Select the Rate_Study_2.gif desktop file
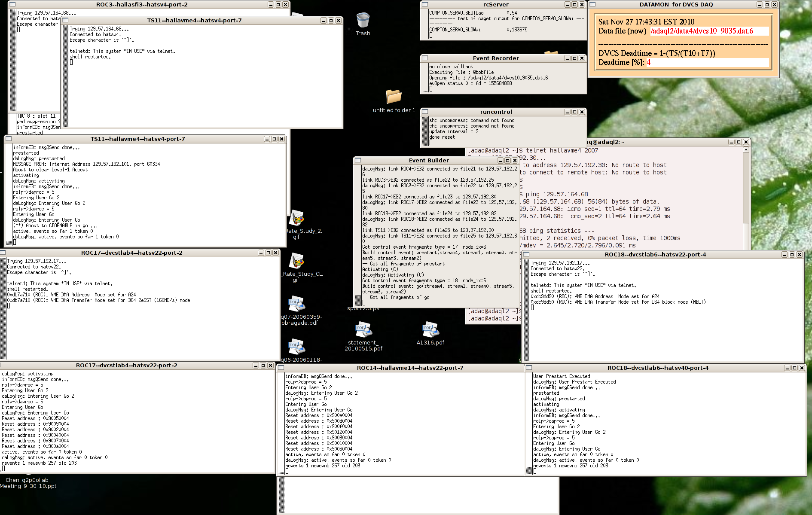Screen dimensions: 812x515 pos(297,224)
